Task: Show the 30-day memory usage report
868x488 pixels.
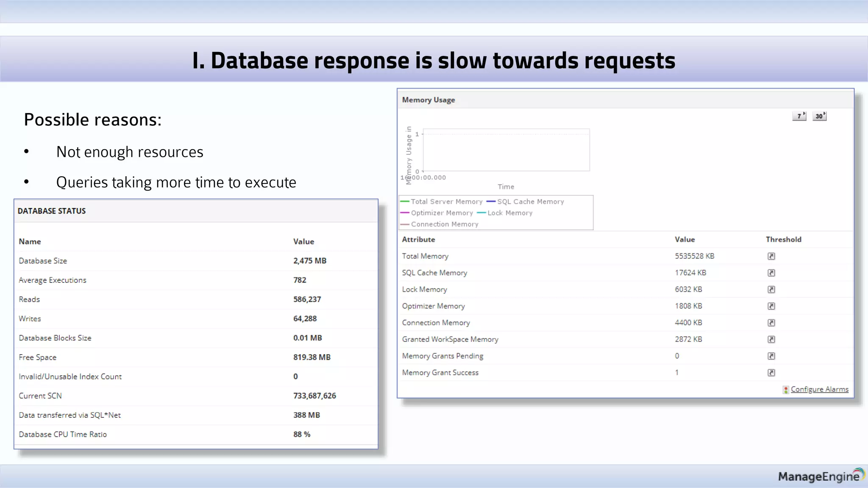Action: (820, 116)
